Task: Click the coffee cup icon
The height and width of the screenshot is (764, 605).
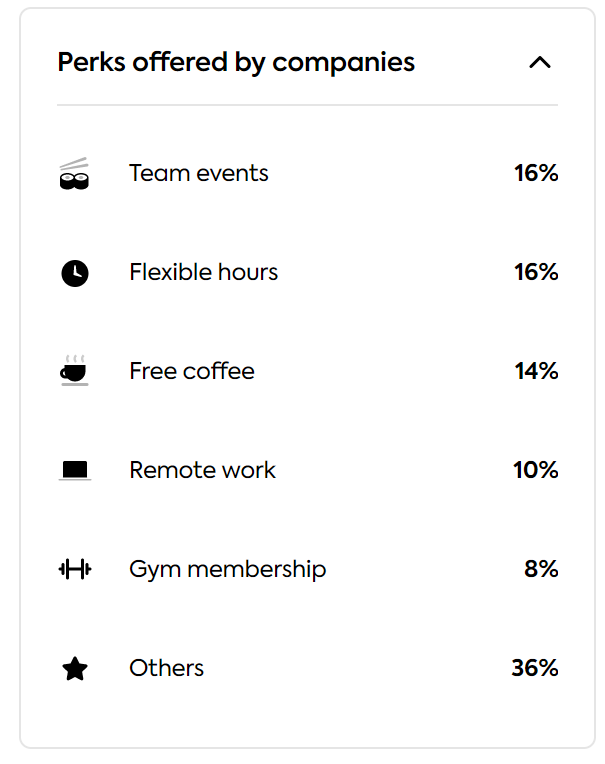Action: click(x=75, y=371)
